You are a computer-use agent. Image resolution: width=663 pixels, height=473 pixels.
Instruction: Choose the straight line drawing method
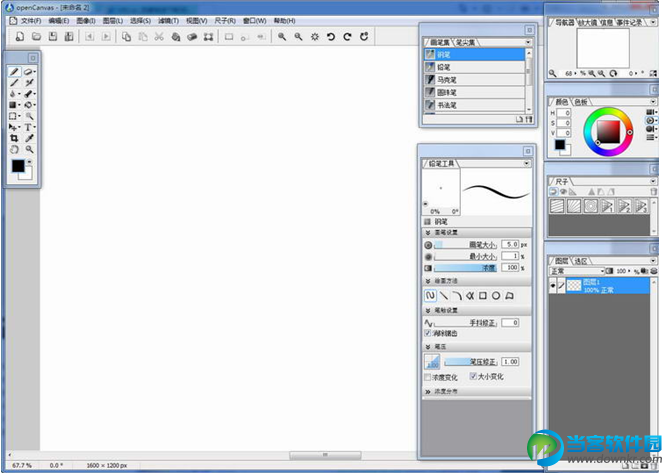point(444,295)
